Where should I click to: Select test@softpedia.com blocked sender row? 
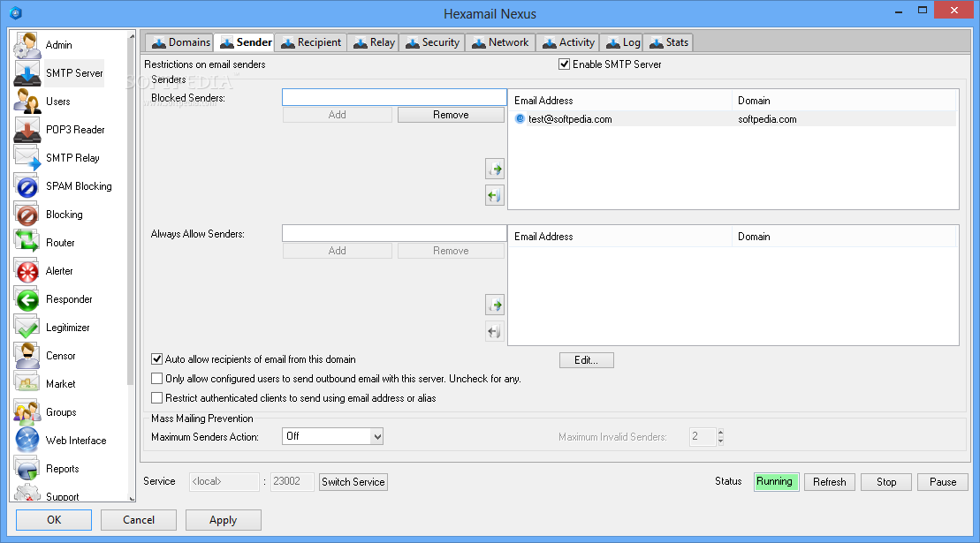click(x=733, y=119)
